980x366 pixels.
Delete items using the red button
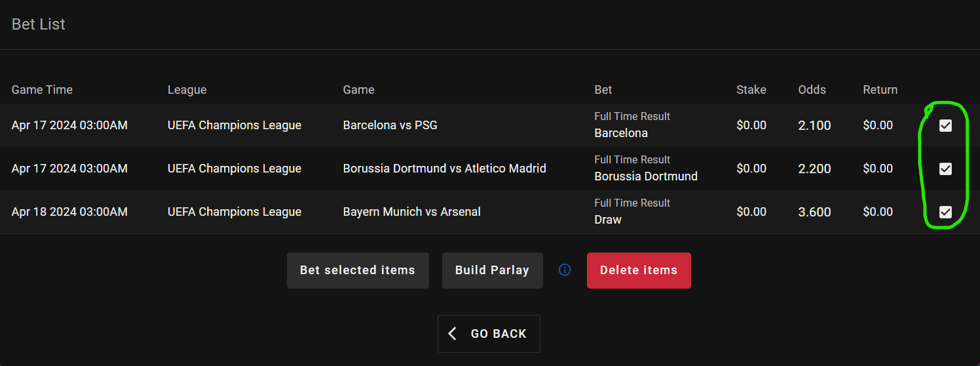click(x=639, y=270)
